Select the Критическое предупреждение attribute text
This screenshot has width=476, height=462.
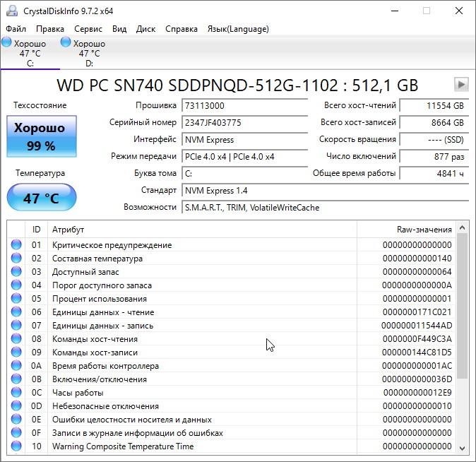tap(112, 245)
